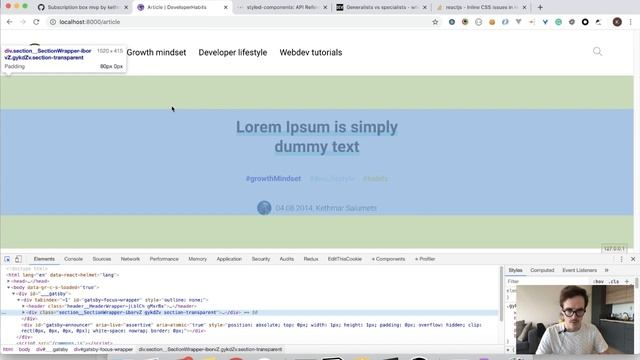Switch to the GitHub Subscription box mvp tab
640x360 pixels.
82,7
